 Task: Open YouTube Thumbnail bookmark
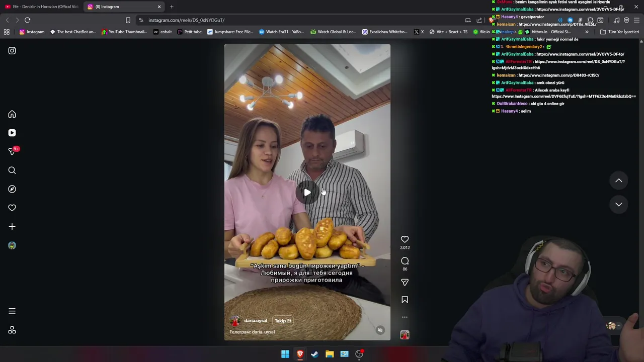[x=124, y=32]
